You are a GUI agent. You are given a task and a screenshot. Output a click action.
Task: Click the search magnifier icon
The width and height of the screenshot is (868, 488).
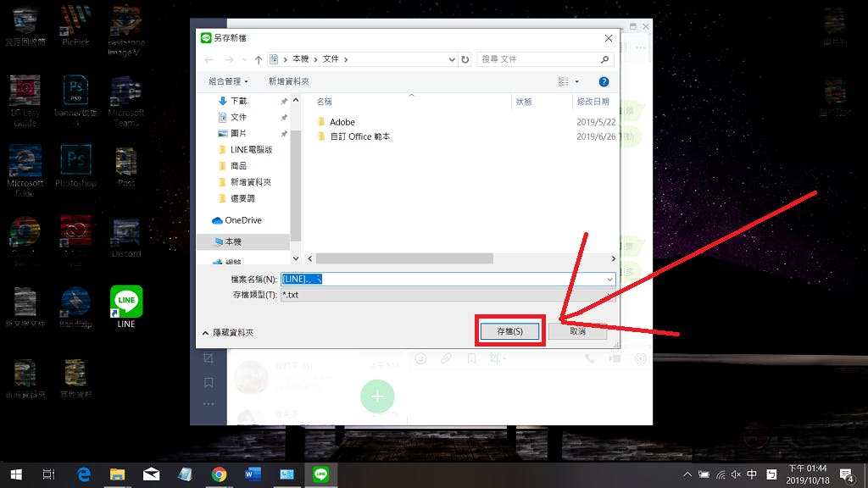pyautogui.click(x=604, y=59)
